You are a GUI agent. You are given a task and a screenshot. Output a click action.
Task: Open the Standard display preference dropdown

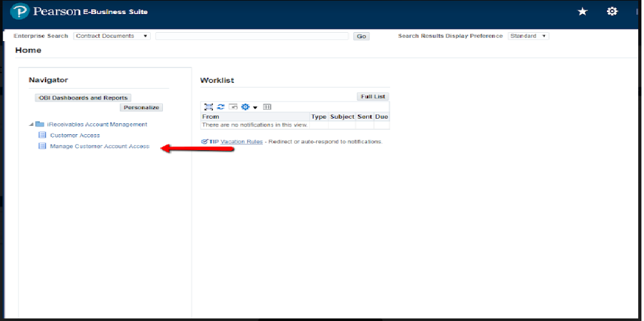pos(528,36)
